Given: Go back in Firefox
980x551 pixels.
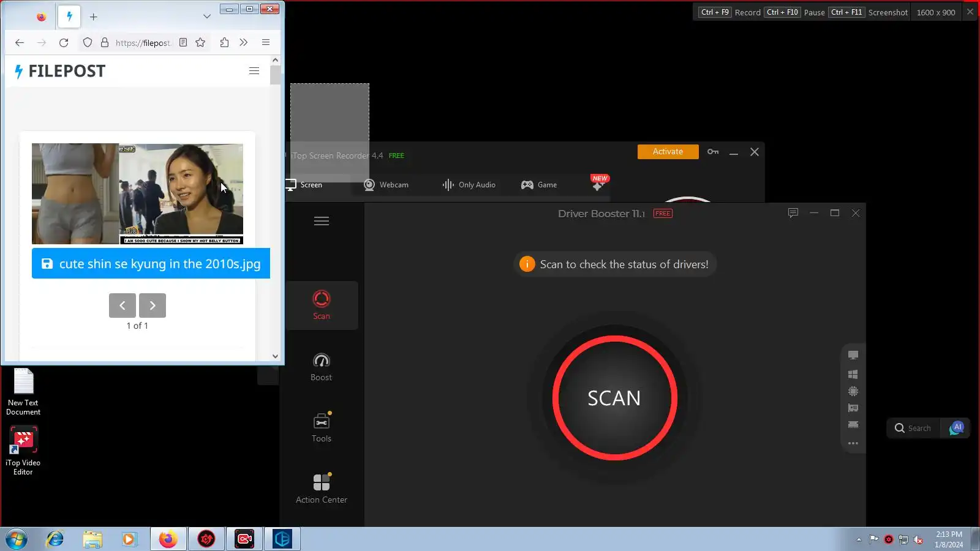Looking at the screenshot, I should 20,42.
